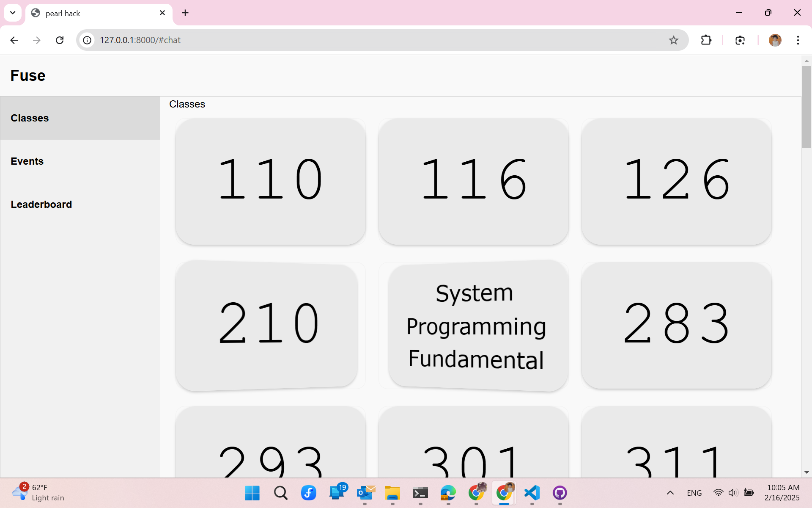
Task: Expand the tab search dropdown arrow
Action: [x=13, y=13]
